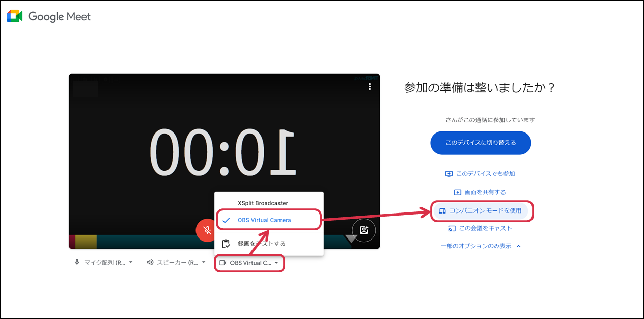This screenshot has height=319, width=644.
Task: Click the companion mode device icon
Action: click(442, 210)
